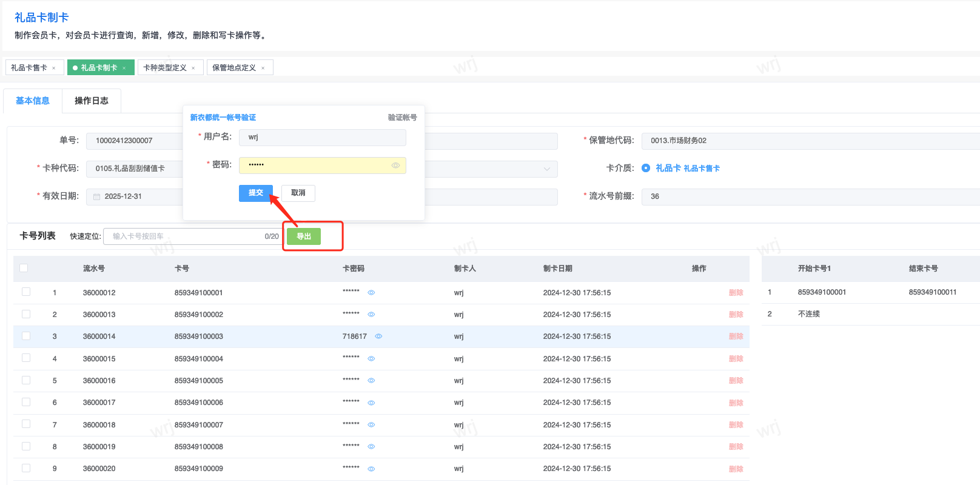Open the 卡种类型定义 tab
This screenshot has width=980, height=485.
(x=165, y=68)
